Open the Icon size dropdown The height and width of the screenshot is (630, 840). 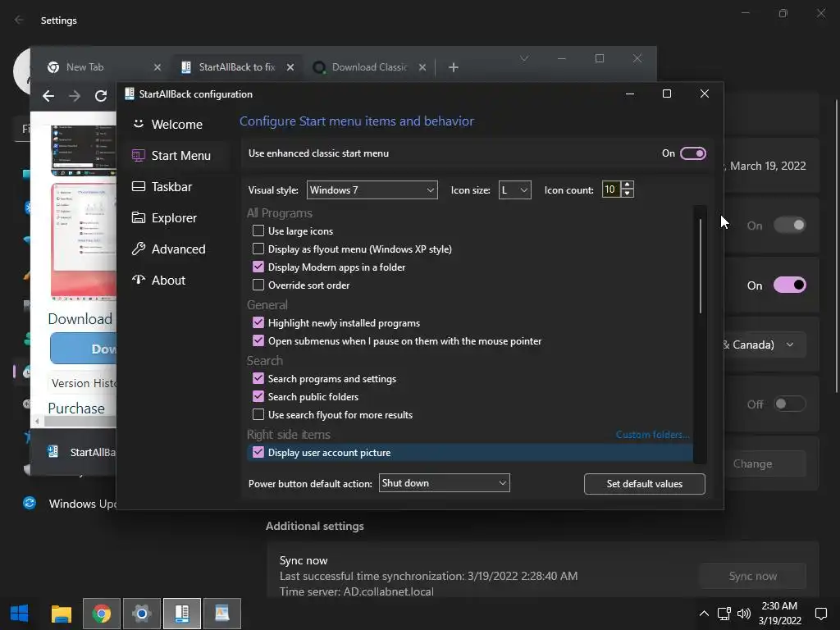(514, 189)
